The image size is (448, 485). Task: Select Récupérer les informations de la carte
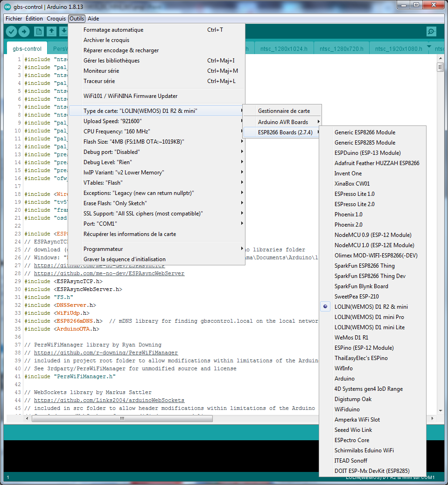pyautogui.click(x=157, y=234)
